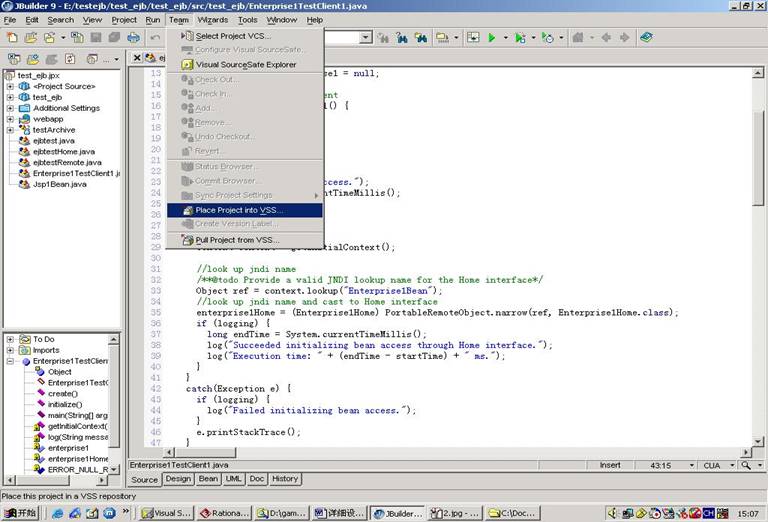Open the File menu

click(x=10, y=20)
